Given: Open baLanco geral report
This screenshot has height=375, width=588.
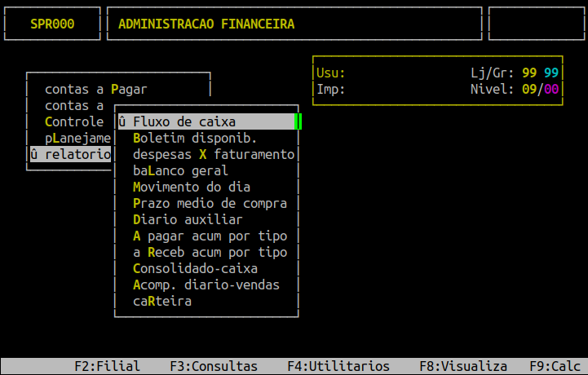Looking at the screenshot, I should (x=180, y=171).
